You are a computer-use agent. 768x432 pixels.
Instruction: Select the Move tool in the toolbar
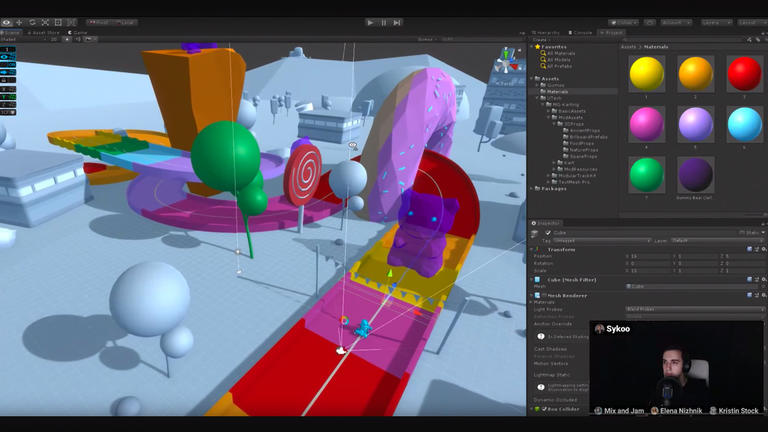click(19, 22)
